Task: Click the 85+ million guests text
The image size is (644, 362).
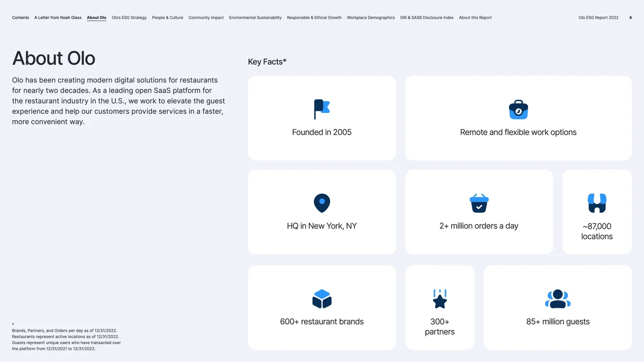Action: (558, 322)
